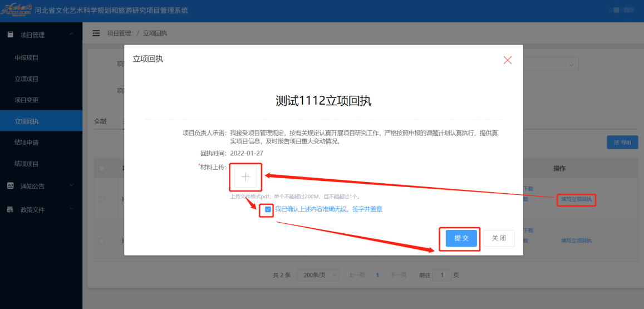Select the first table row checkbox
This screenshot has width=644, height=309.
click(101, 199)
